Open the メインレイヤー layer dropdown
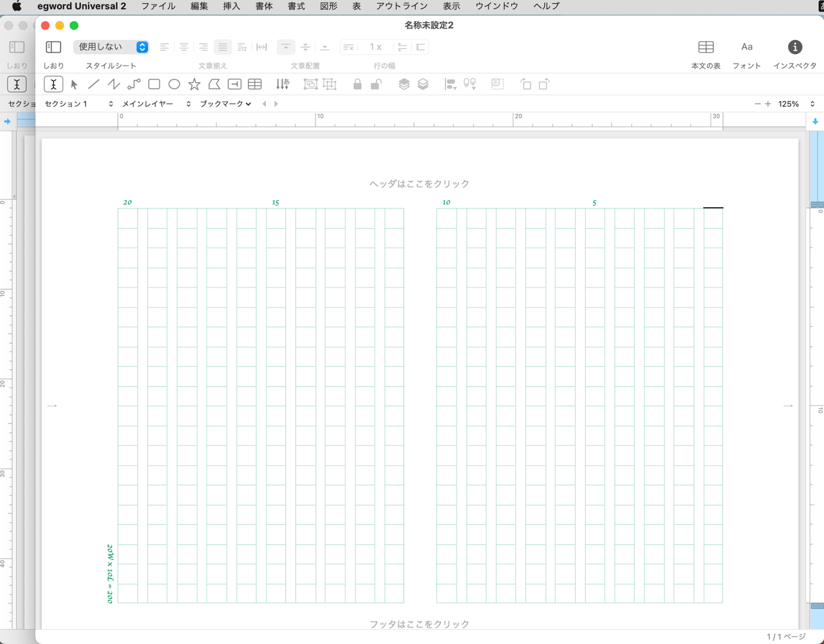The width and height of the screenshot is (824, 644). tap(156, 104)
